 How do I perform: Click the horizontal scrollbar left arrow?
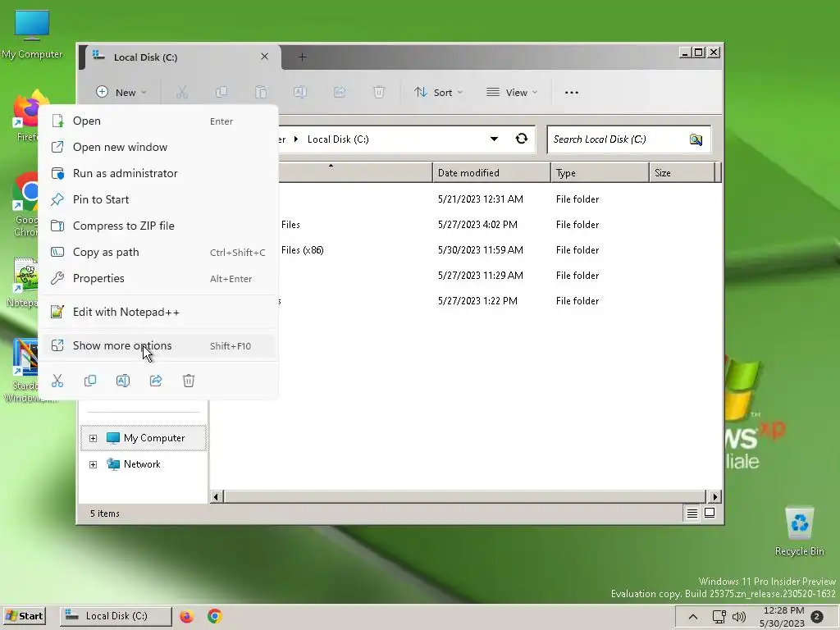pos(216,496)
